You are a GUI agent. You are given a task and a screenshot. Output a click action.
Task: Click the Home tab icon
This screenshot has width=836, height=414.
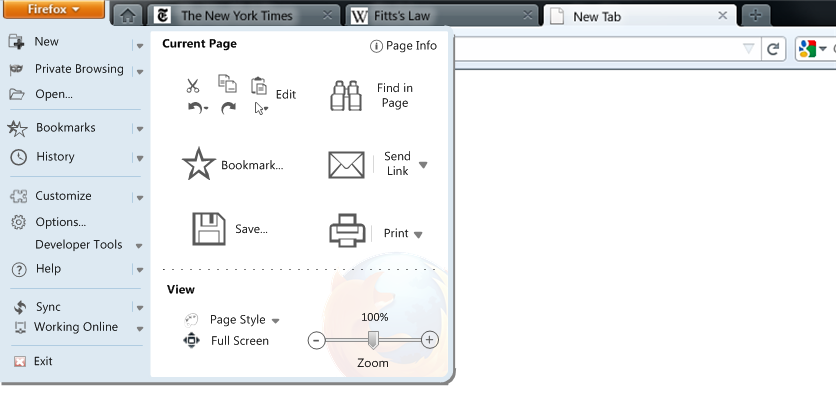128,16
